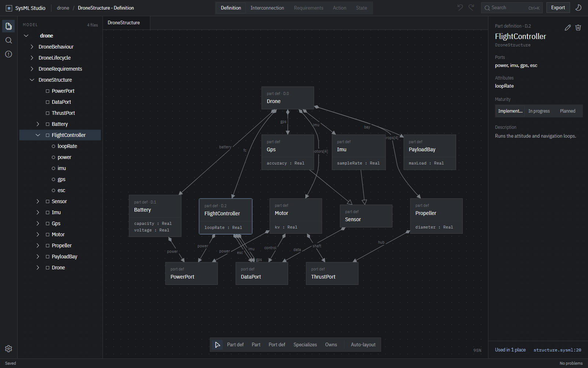Select the ThrustPort node on canvas
Viewport: 588px width, 368px height.
332,273
